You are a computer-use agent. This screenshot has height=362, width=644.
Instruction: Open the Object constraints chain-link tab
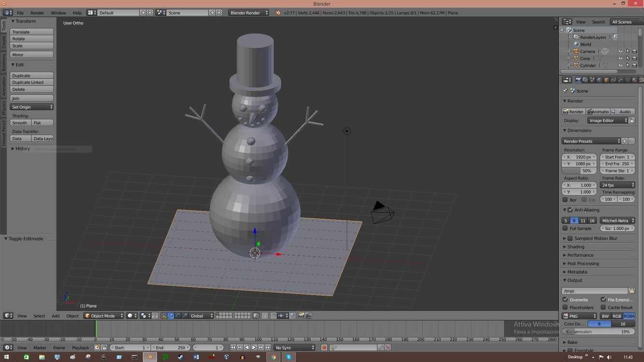[x=613, y=80]
